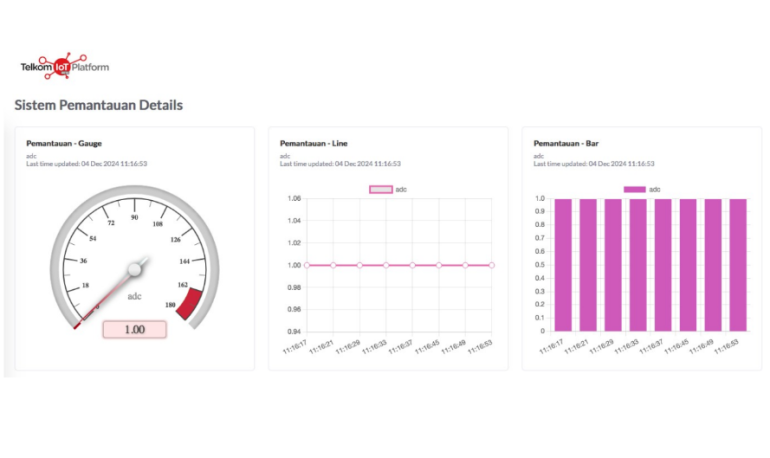The width and height of the screenshot is (770, 458).
Task: Click the bar for 11:16:45 in Bar chart
Action: [x=688, y=265]
